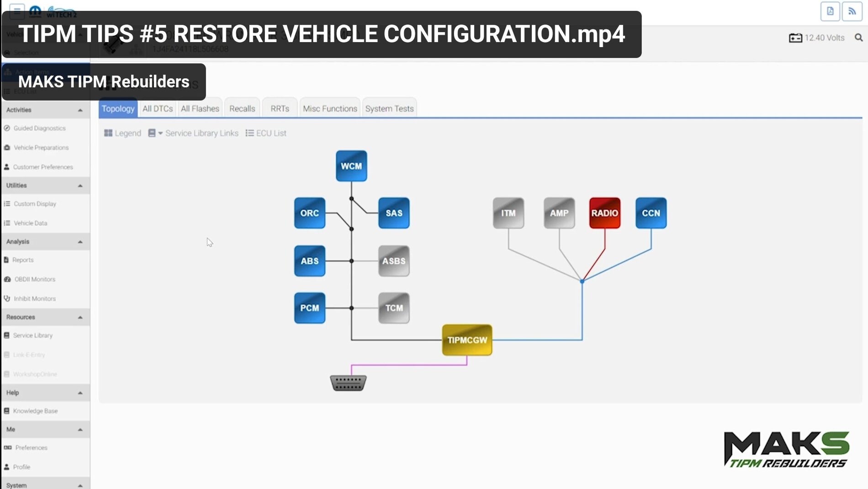Open Vehicle Data utility
Viewport: 868px width, 489px height.
tap(30, 223)
